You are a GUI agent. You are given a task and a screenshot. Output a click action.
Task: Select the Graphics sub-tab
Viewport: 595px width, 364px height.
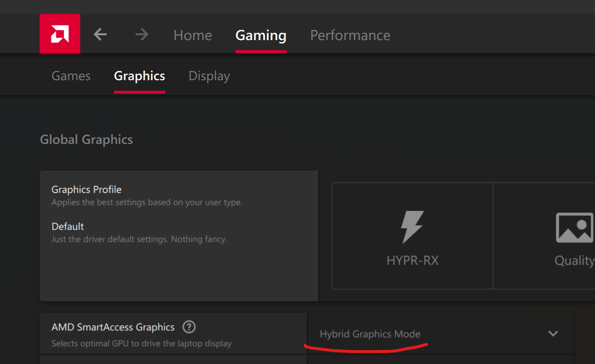click(x=140, y=76)
